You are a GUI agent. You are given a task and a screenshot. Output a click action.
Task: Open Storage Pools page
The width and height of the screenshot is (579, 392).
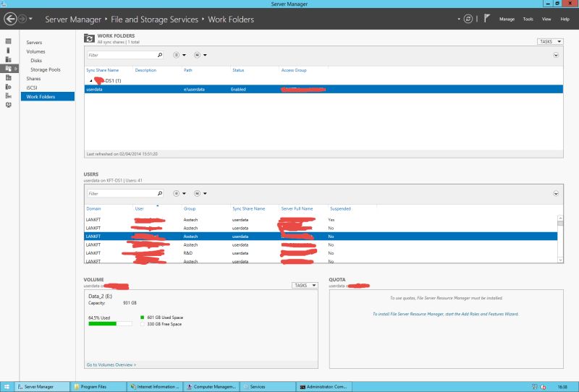point(46,69)
